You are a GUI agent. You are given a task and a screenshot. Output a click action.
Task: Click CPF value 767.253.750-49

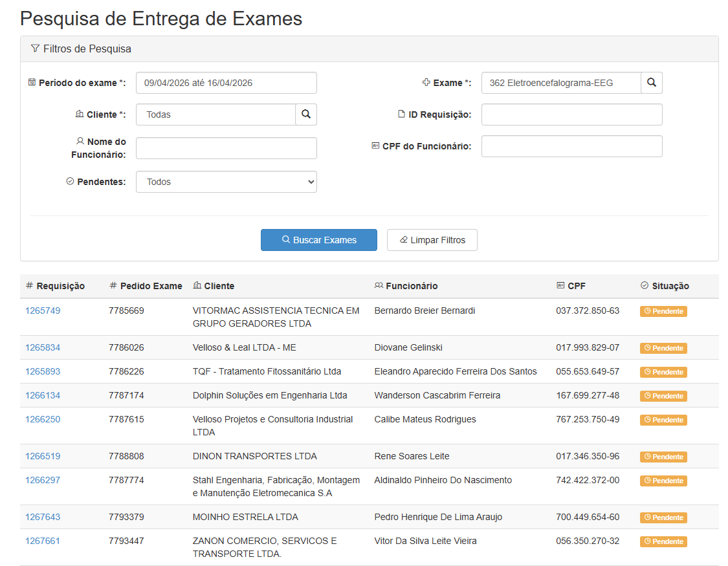[588, 419]
